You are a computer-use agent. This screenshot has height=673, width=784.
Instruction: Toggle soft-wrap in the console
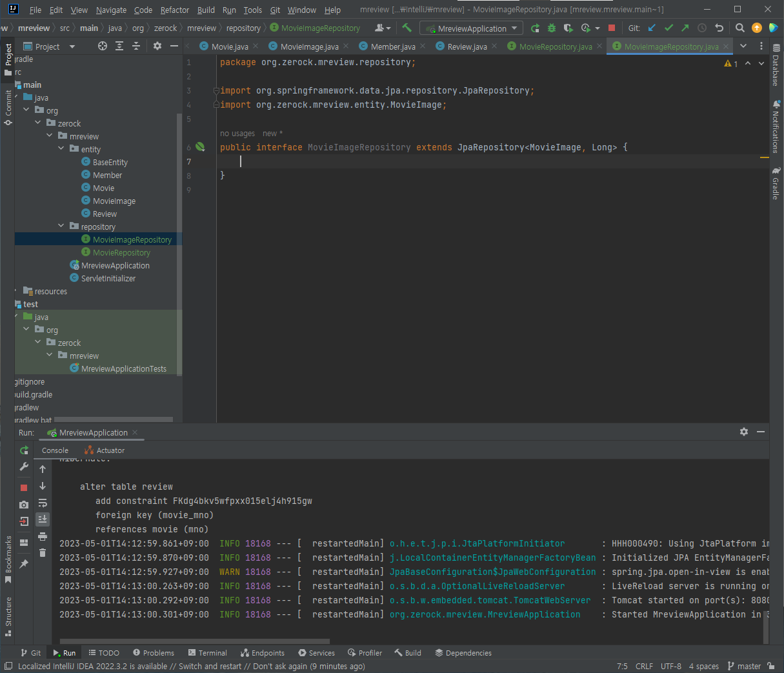point(43,503)
